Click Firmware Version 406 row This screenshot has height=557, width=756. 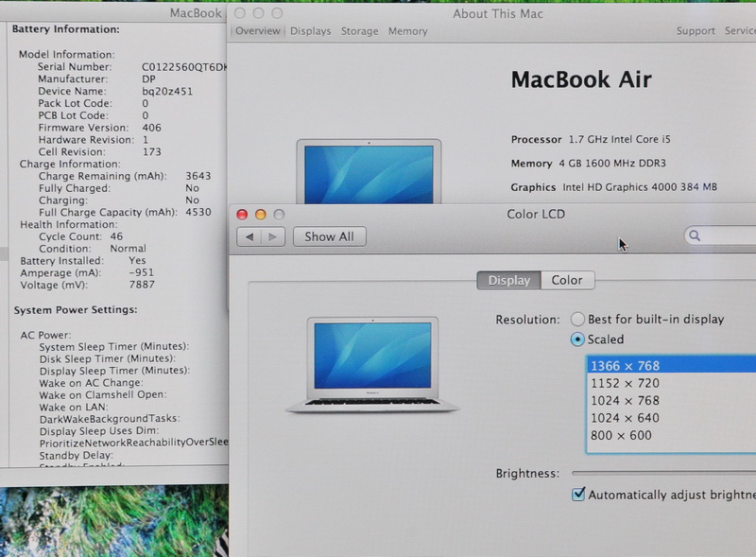(x=100, y=128)
